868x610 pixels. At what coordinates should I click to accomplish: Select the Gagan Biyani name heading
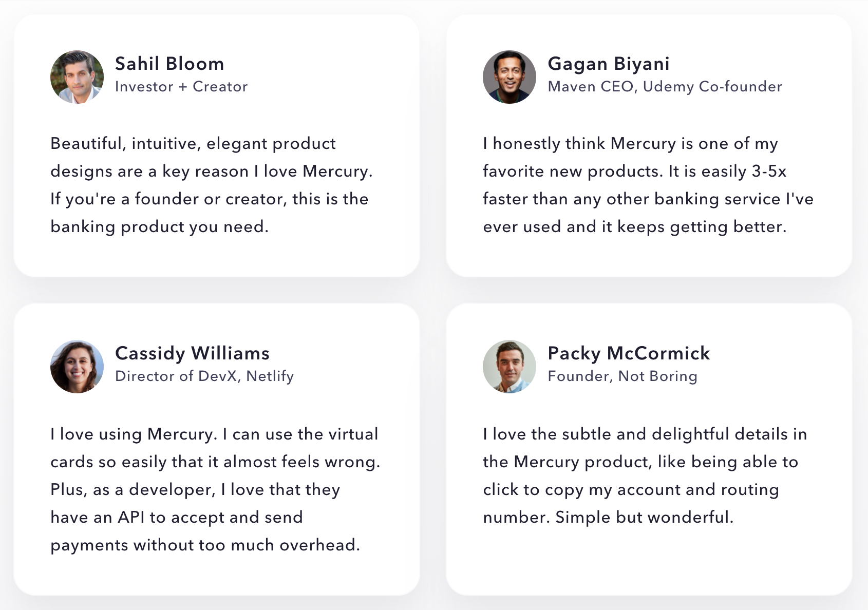[x=609, y=64]
